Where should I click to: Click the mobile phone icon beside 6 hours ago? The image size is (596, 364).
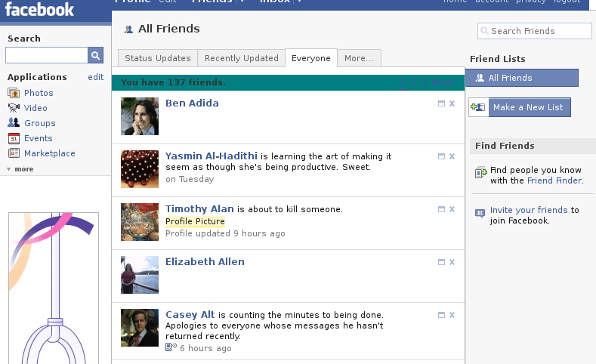coord(171,347)
